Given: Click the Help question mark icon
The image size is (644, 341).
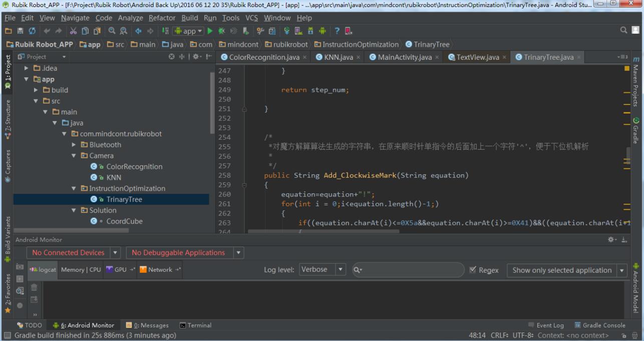Looking at the screenshot, I should point(337,31).
